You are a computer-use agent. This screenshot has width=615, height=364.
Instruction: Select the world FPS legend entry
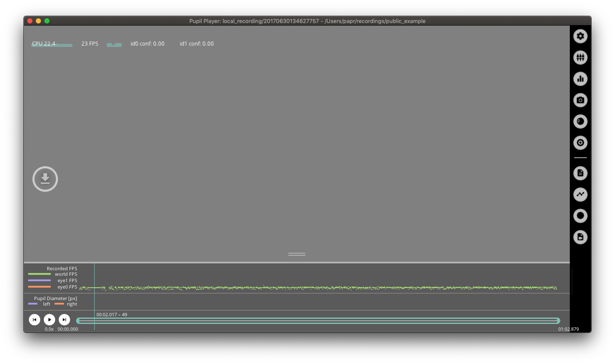click(53, 274)
